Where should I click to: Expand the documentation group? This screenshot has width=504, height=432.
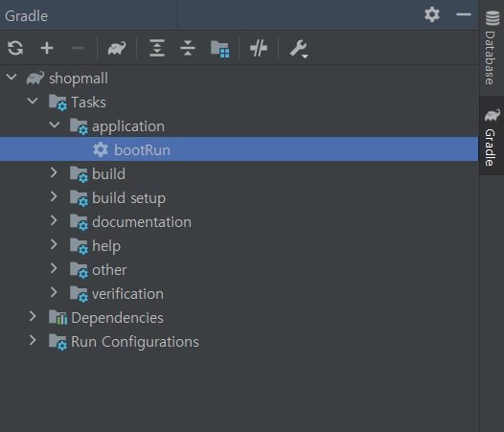point(54,220)
